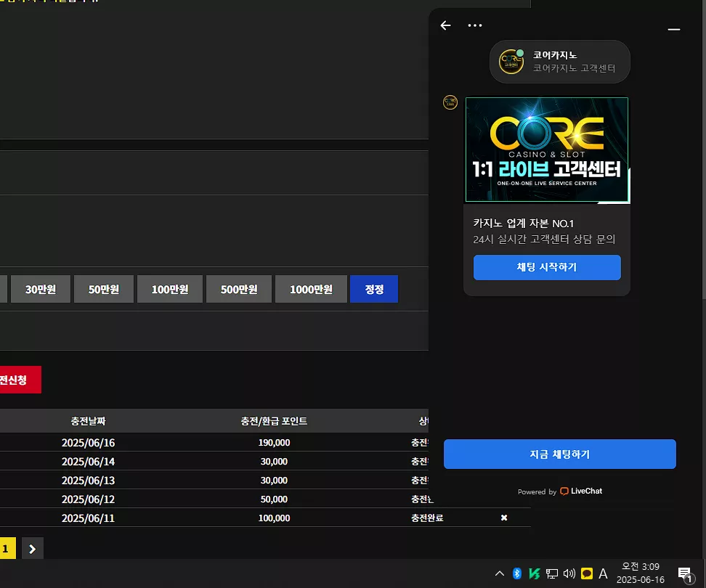
Task: Open the Bluetooth tray icon
Action: [517, 573]
